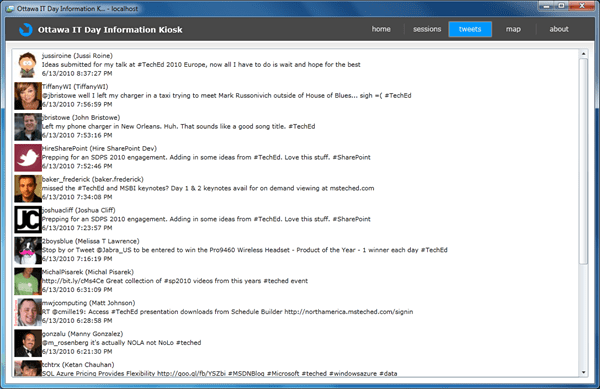Open the map tab
This screenshot has width=600, height=389.
[x=513, y=29]
